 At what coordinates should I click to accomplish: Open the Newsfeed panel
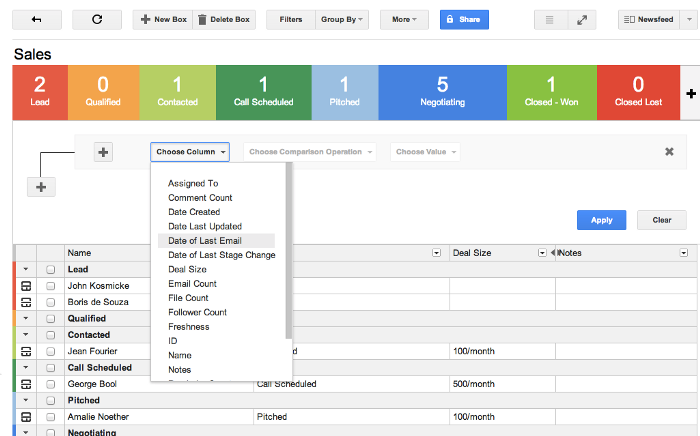pos(649,20)
